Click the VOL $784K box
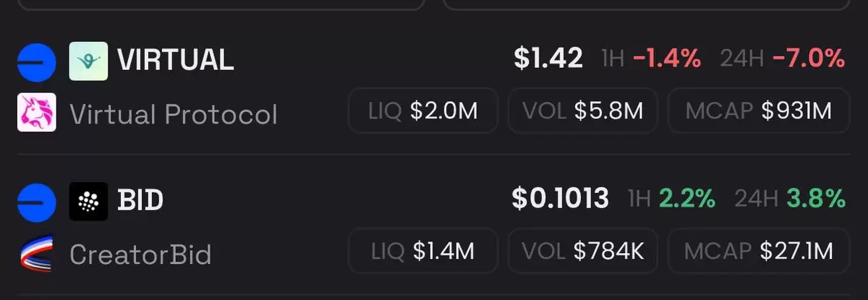Viewport: 868px width, 300px height. coord(583,251)
